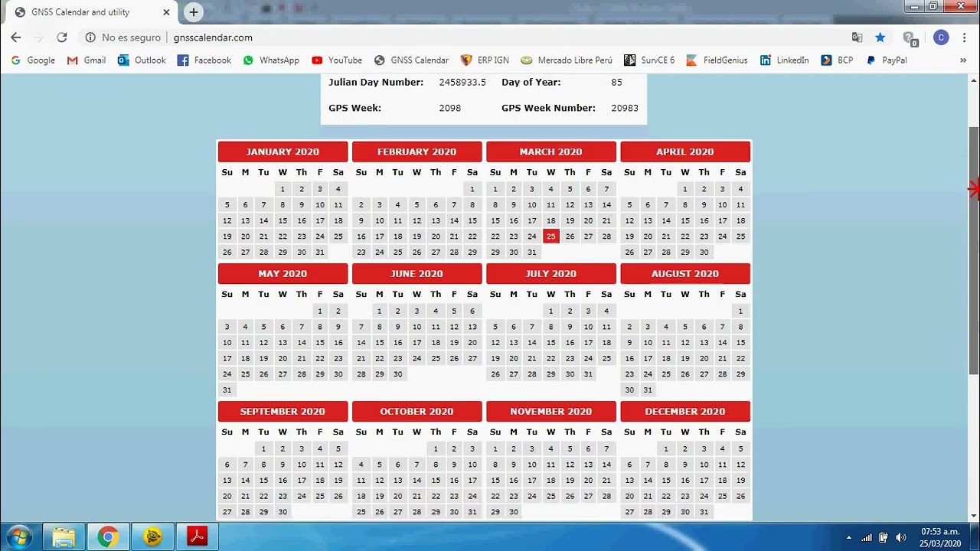This screenshot has width=980, height=551.
Task: Open the Mercado Libre Perú bookmark
Action: tap(567, 60)
